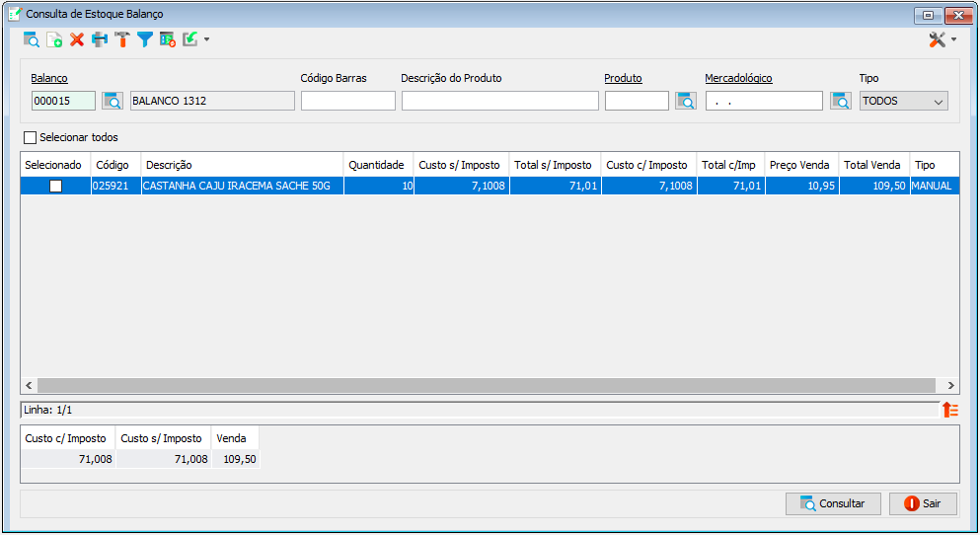Screen dimensions: 980x535
Task: Open the Mercadológico lookup search icon
Action: click(841, 101)
